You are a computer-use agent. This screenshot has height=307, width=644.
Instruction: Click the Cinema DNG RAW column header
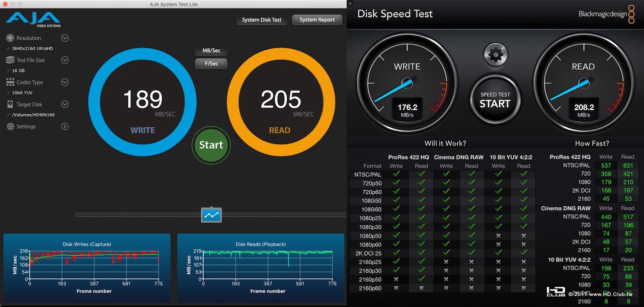[459, 157]
